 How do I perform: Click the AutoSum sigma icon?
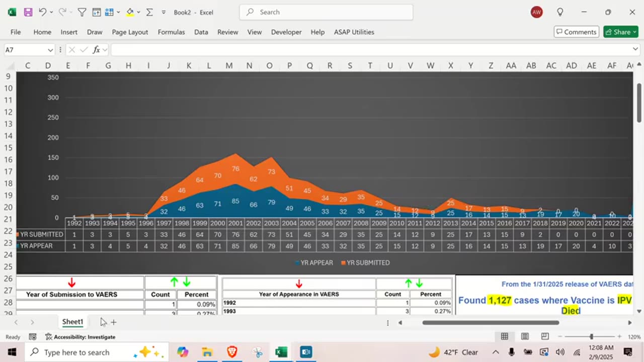pos(149,12)
